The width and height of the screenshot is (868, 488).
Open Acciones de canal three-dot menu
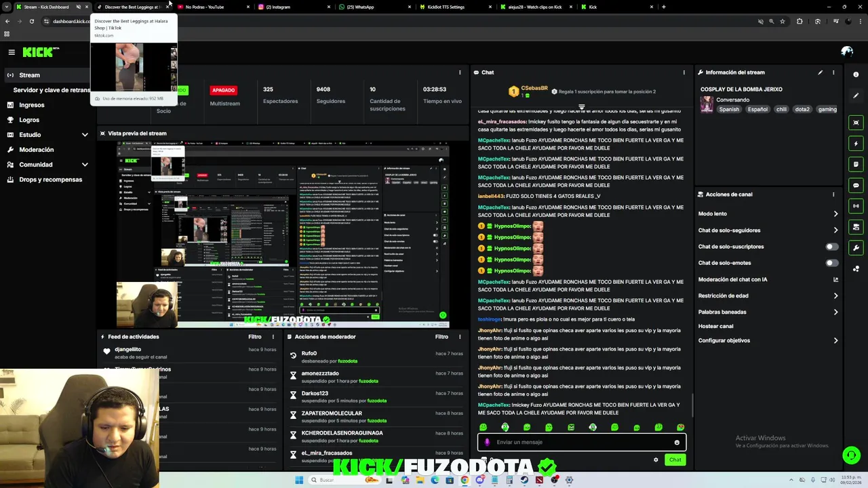coord(833,195)
